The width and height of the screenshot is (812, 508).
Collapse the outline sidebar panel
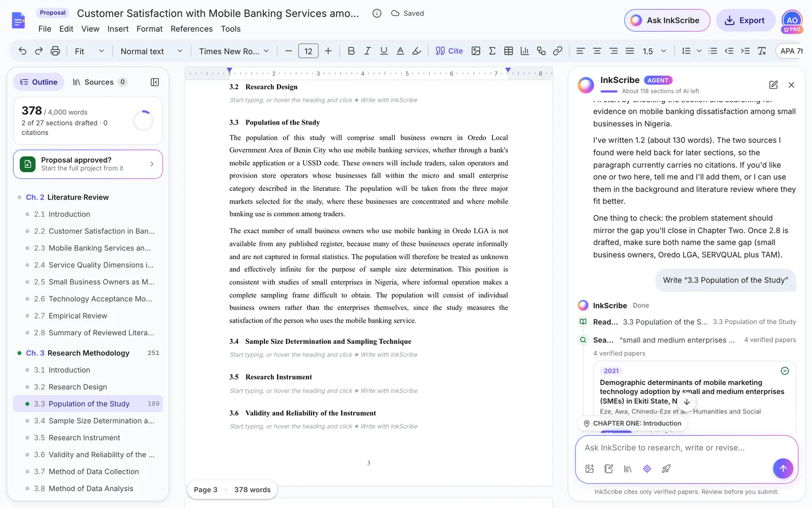(x=155, y=82)
